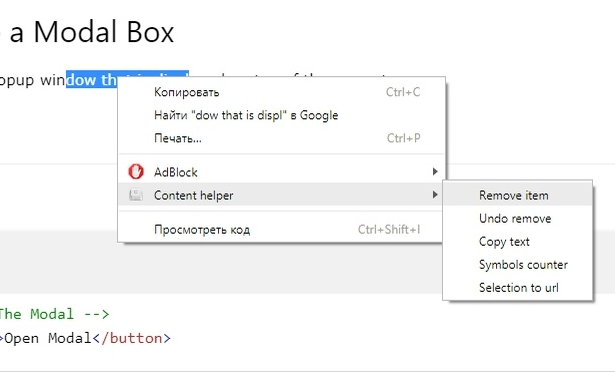Open the AdBlock submenu entry
Image resolution: width=615 pixels, height=372 pixels.
point(281,172)
